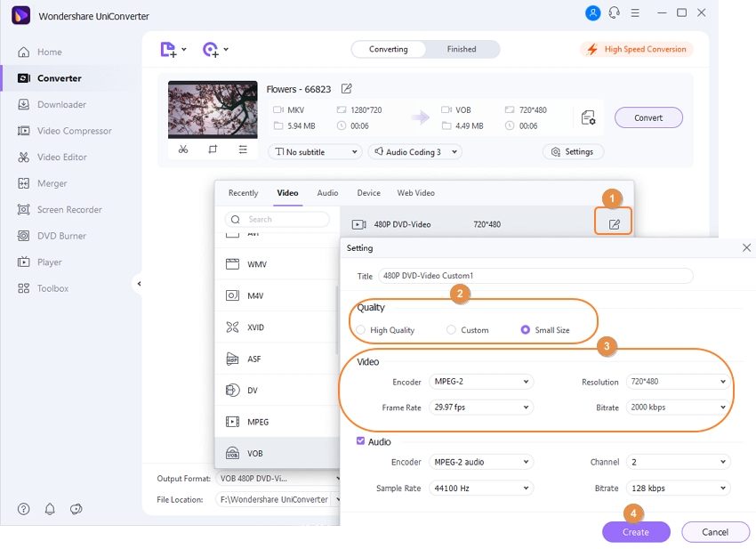756x549 pixels.
Task: Expand the video Bitrate 2000 kbps dropdown
Action: pos(678,408)
